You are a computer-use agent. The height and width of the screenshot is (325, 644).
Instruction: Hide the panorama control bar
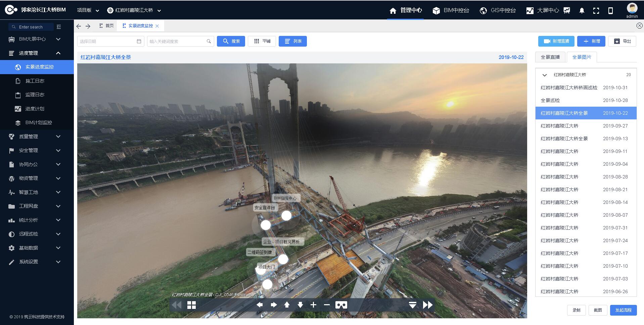tap(413, 305)
